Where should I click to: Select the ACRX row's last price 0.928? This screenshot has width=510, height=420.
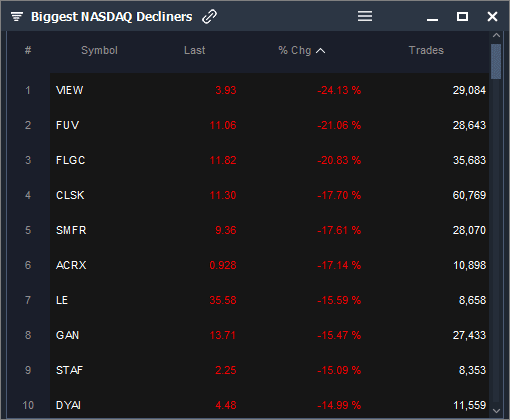[223, 265]
